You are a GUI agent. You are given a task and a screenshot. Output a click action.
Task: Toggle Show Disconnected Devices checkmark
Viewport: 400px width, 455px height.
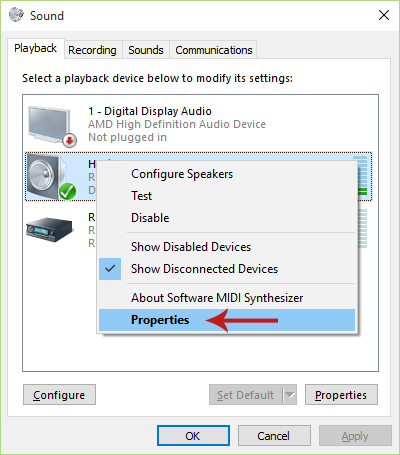110,269
